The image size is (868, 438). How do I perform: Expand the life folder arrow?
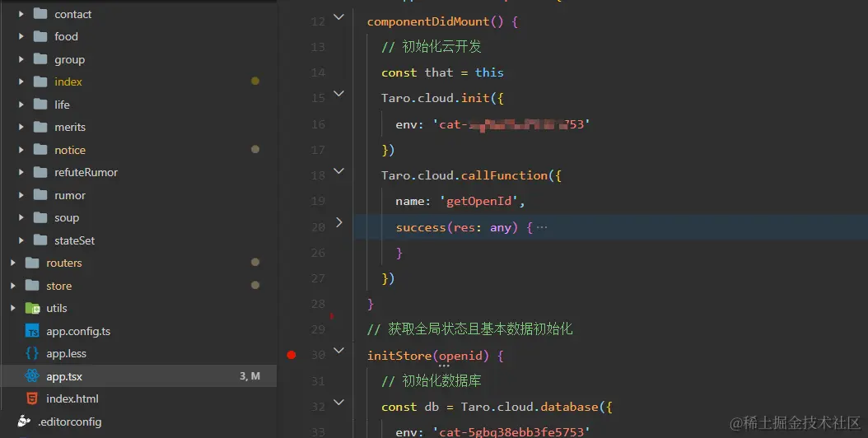[x=21, y=105]
